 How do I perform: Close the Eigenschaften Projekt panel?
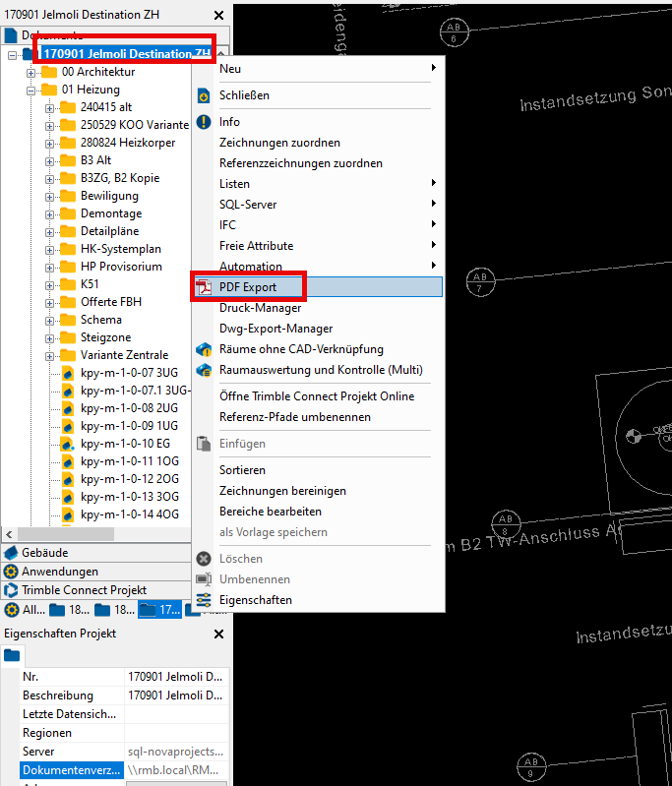218,635
